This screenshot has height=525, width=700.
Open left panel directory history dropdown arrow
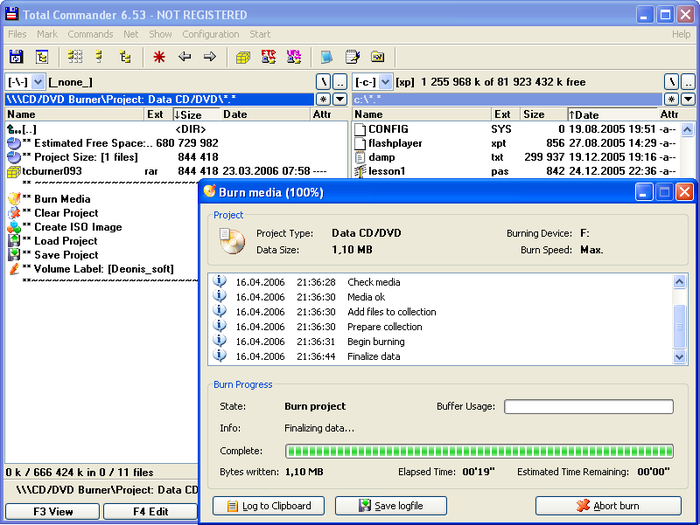click(x=340, y=99)
